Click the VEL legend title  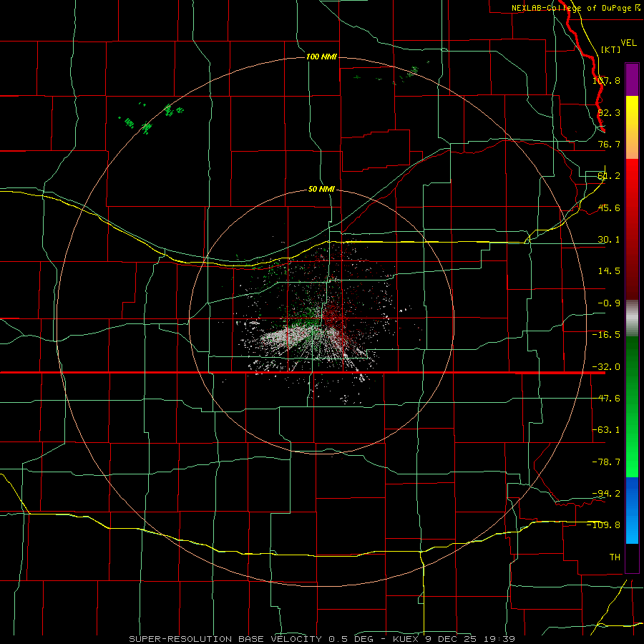pyautogui.click(x=628, y=43)
